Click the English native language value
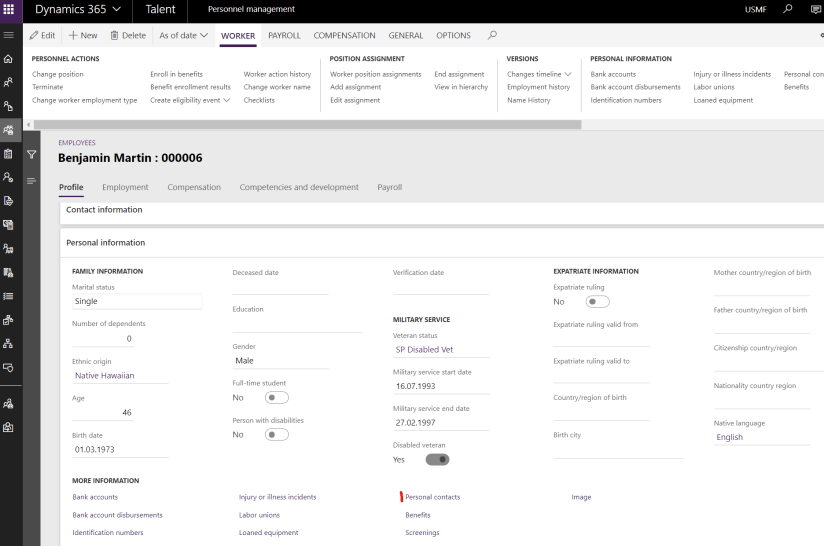 tap(729, 437)
